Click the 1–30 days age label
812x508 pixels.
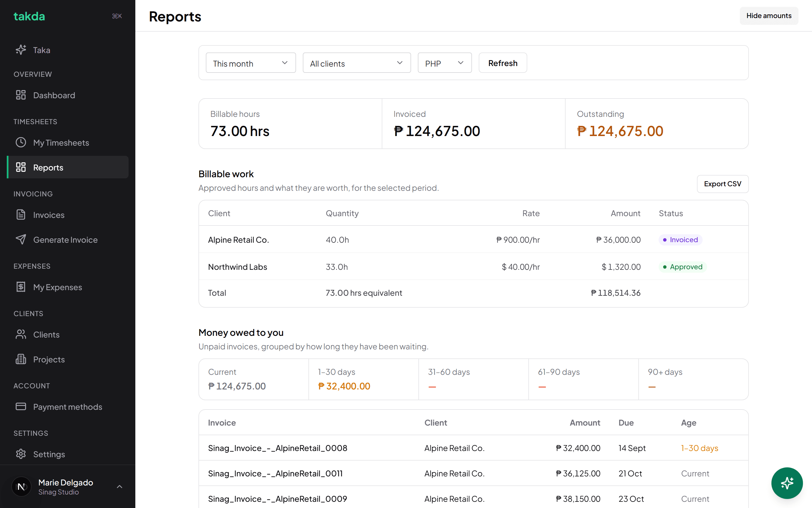pyautogui.click(x=700, y=448)
